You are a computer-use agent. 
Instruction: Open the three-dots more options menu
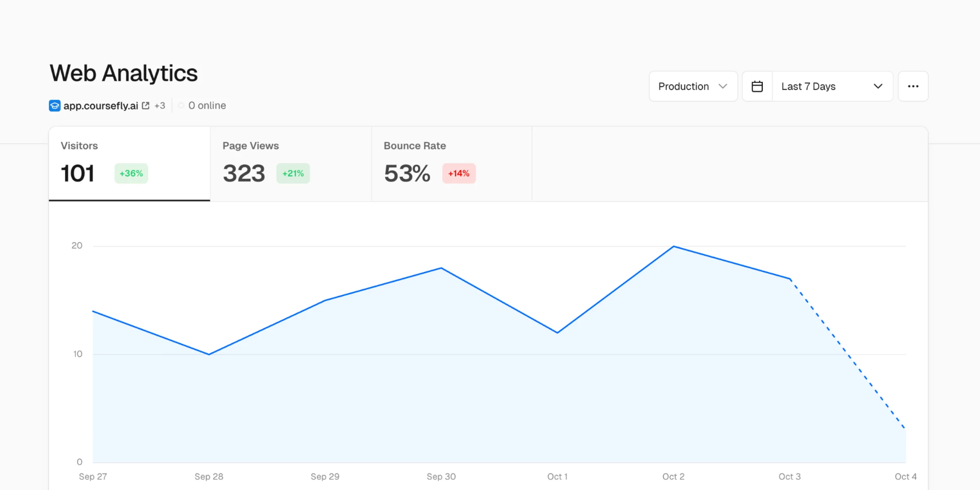point(913,86)
